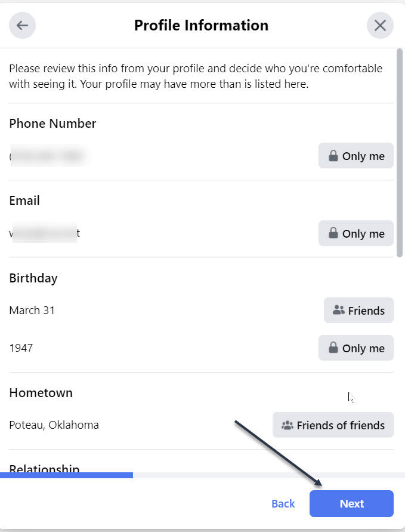Click the X icon to close Profile Information
This screenshot has height=532, width=405.
click(x=380, y=25)
